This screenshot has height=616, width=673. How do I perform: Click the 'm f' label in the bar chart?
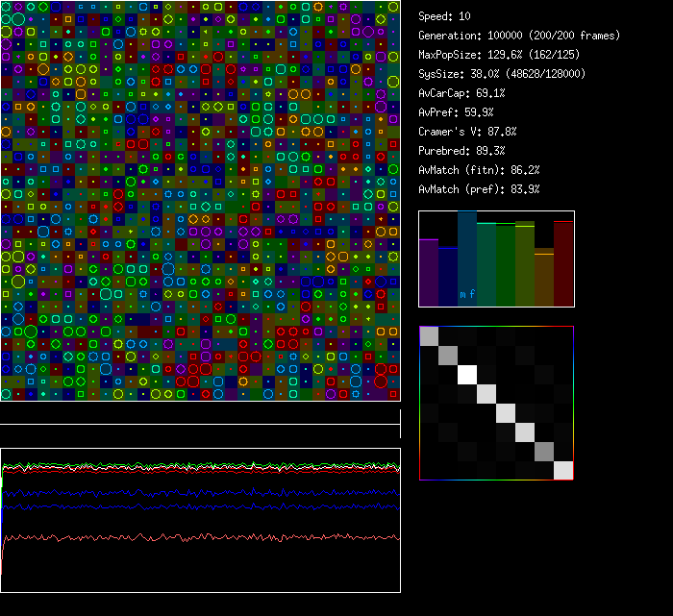click(x=467, y=294)
